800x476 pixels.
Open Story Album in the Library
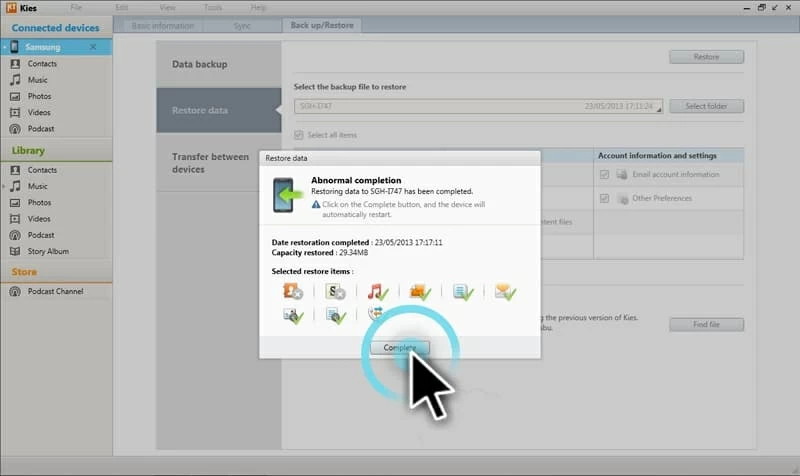(48, 251)
